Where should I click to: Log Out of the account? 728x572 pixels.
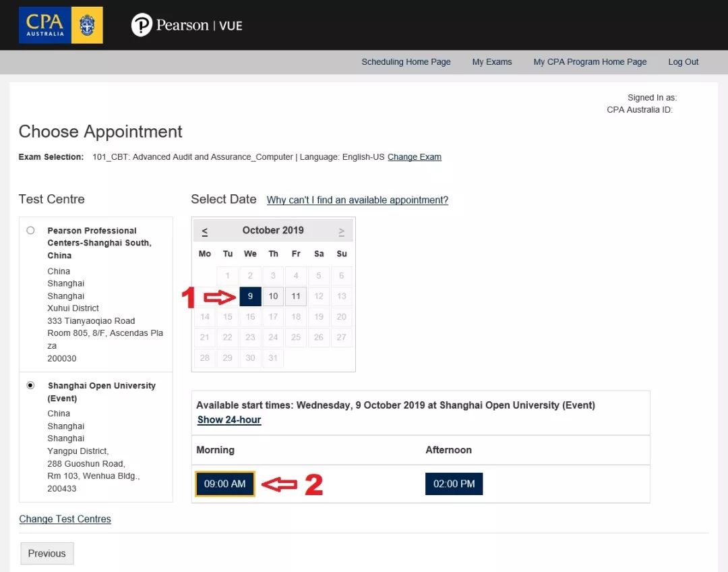[x=684, y=62]
